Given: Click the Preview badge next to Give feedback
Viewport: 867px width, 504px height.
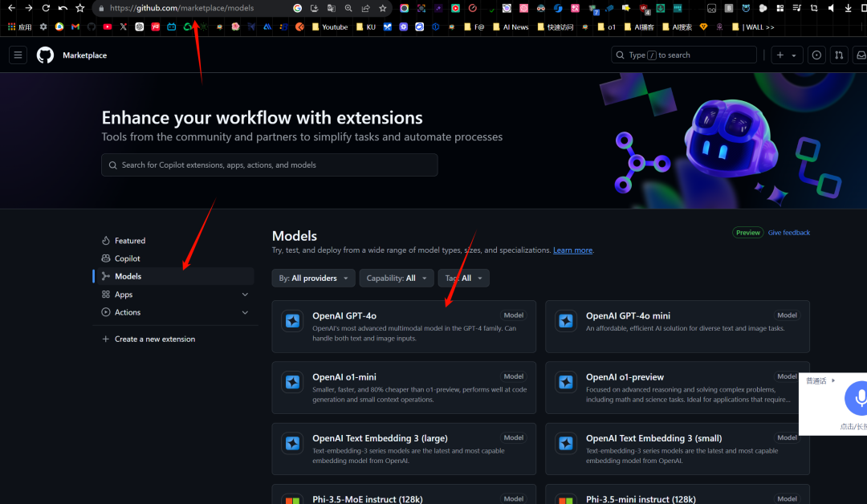Looking at the screenshot, I should (747, 233).
